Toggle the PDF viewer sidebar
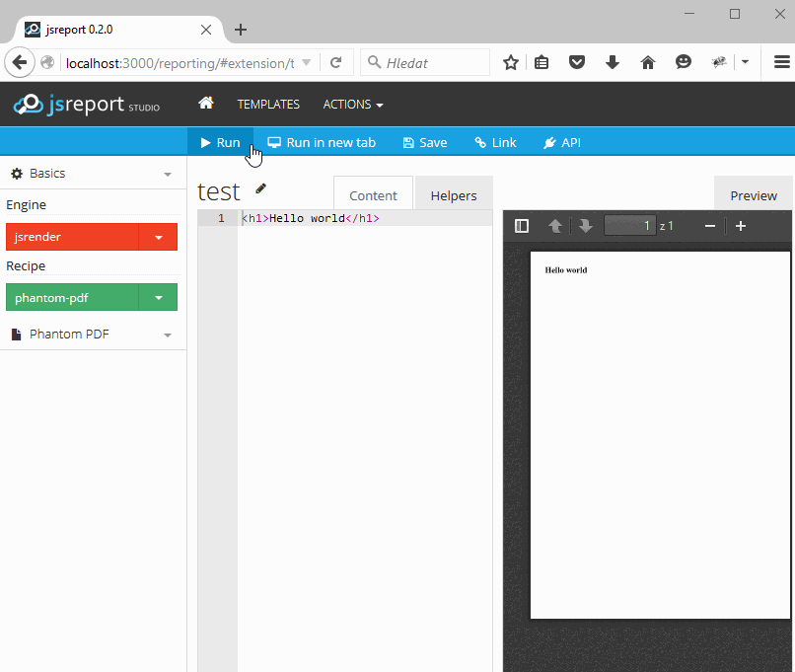Screen dimensions: 795x672 (x=522, y=226)
